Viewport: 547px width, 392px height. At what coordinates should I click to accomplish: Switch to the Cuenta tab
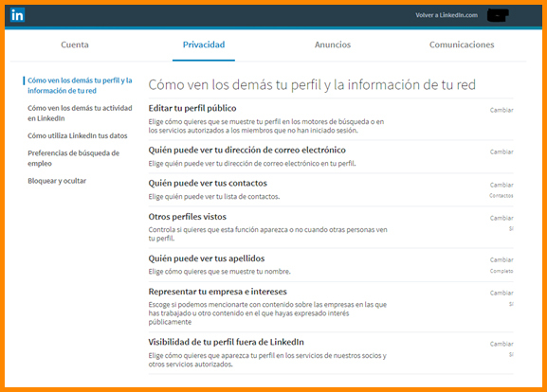pos(75,45)
